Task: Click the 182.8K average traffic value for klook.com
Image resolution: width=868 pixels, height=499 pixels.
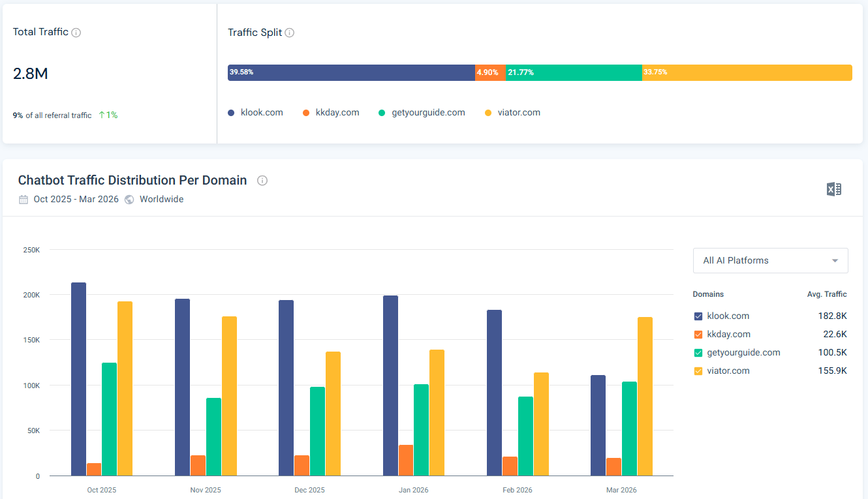Action: (833, 316)
